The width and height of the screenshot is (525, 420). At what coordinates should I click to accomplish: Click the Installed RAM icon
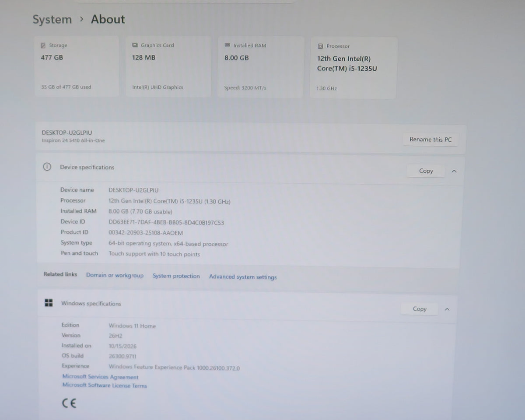(227, 45)
